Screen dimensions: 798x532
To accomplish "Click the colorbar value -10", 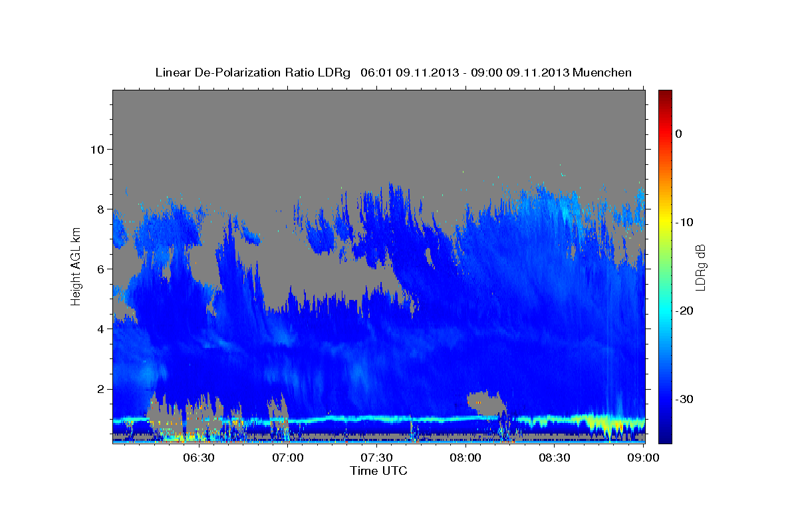I will coord(684,222).
